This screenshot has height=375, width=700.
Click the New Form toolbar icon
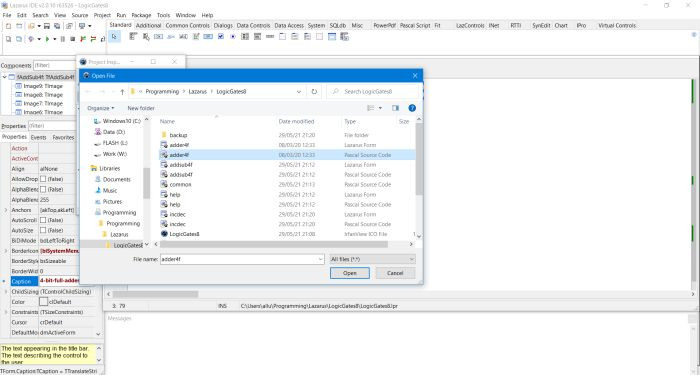tap(19, 26)
